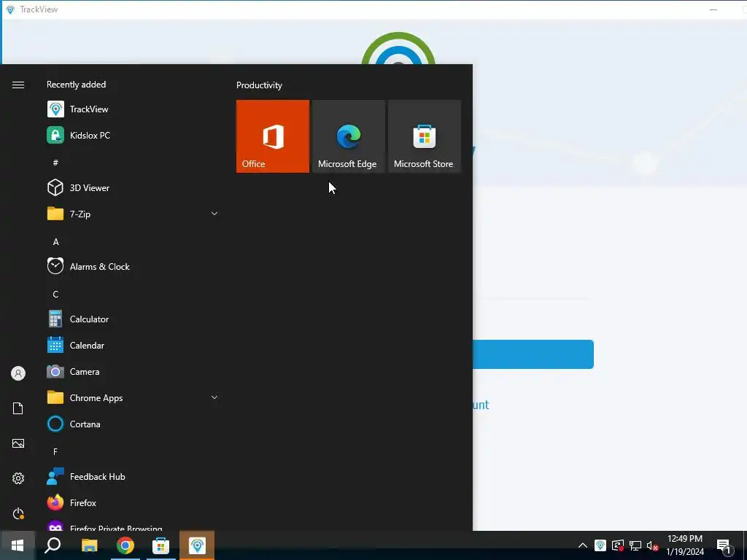Viewport: 747px width, 560px height.
Task: Minimize the TrackView window
Action: (713, 9)
